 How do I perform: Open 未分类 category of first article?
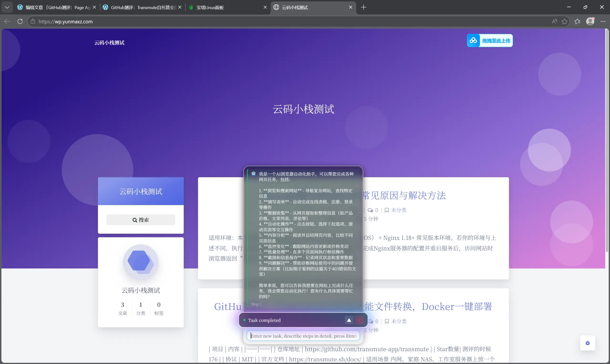(x=399, y=210)
